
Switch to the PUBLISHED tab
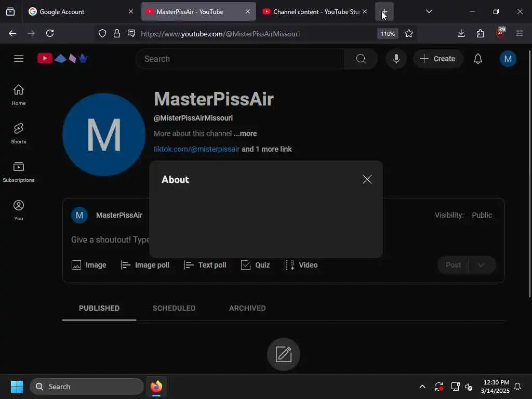pos(99,308)
